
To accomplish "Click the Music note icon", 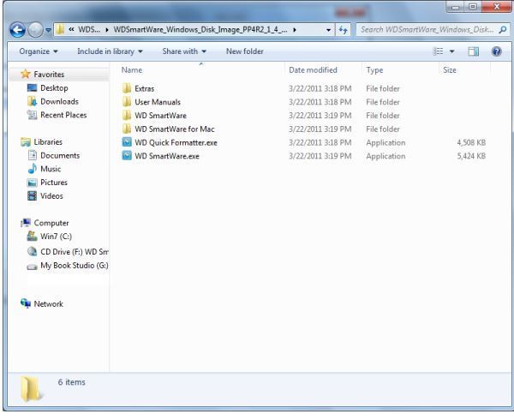I will pyautogui.click(x=33, y=169).
